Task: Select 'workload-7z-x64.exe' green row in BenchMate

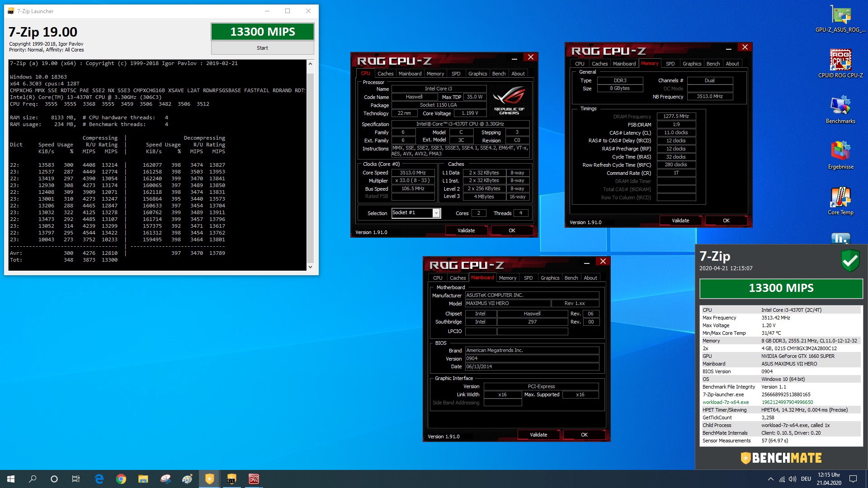Action: (x=781, y=402)
